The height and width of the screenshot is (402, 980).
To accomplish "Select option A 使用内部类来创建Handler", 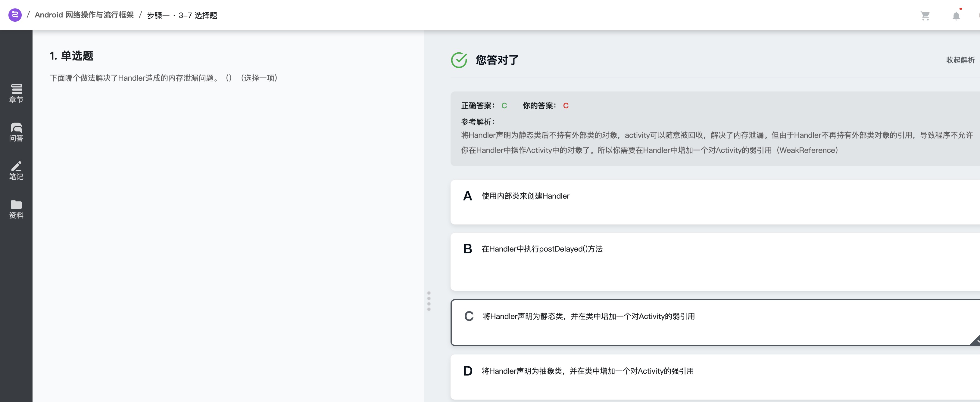I will coord(715,202).
